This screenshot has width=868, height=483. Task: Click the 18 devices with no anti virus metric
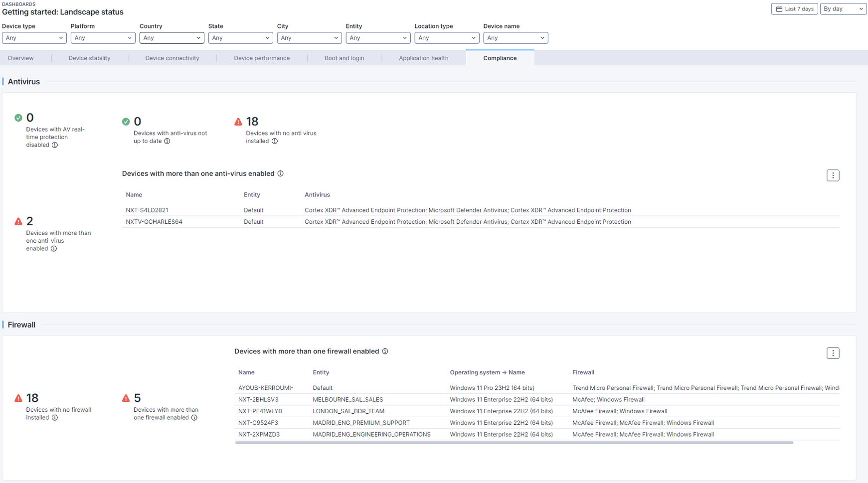click(252, 122)
